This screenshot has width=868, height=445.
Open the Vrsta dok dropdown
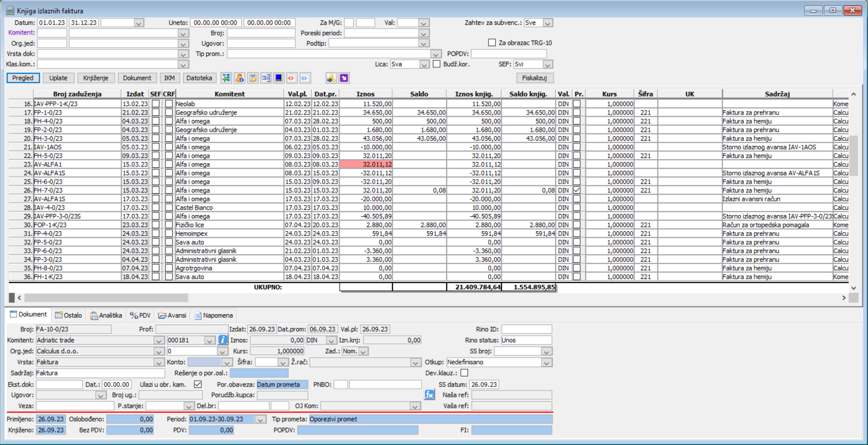coord(183,54)
